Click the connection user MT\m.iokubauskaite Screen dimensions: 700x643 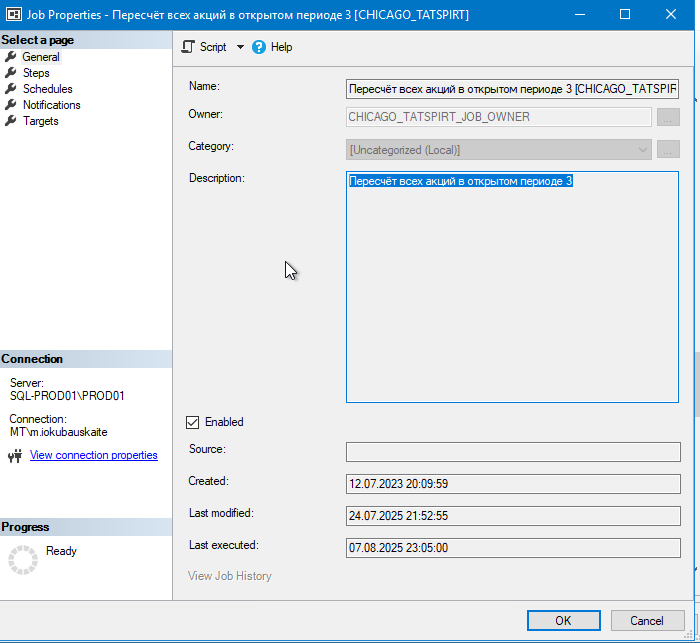click(x=58, y=432)
